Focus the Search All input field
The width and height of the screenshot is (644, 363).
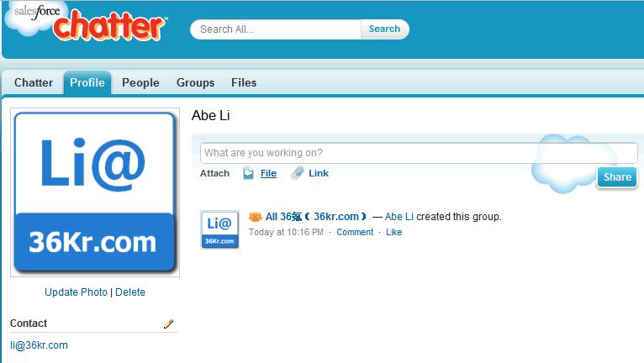276,29
